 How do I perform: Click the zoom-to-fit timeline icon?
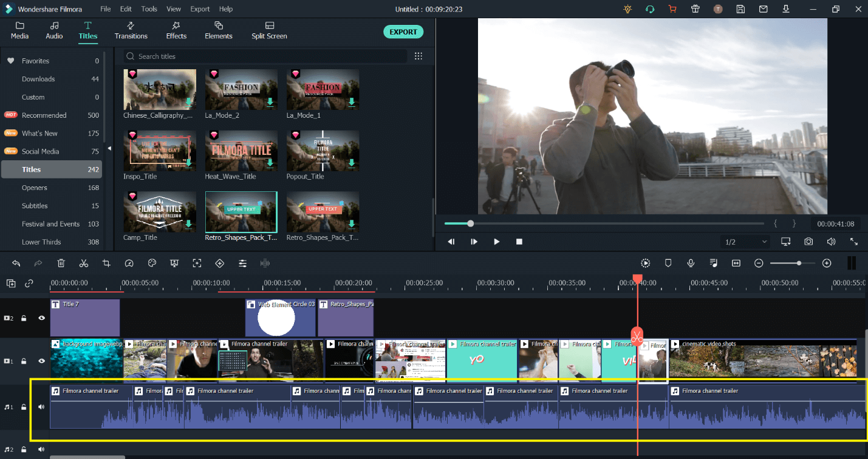coord(736,263)
